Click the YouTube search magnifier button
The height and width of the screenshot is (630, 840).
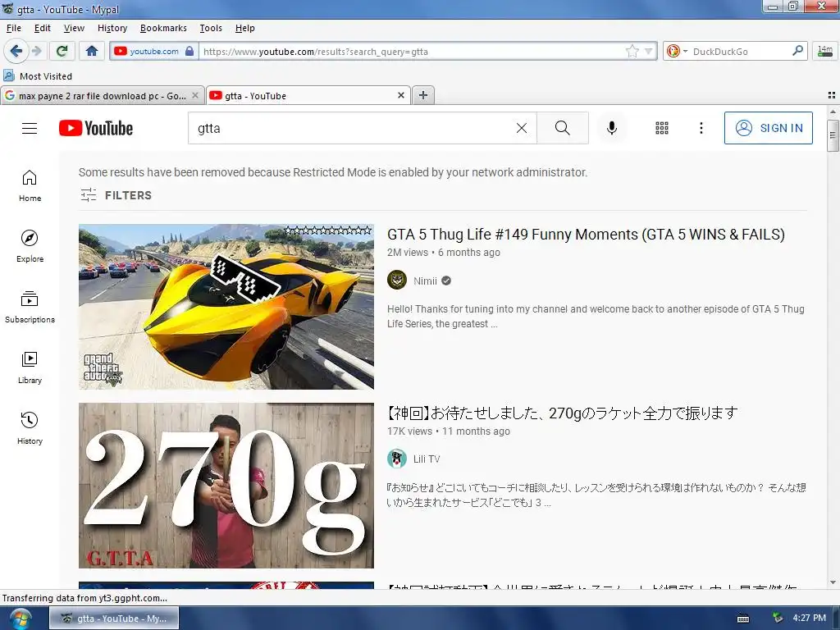click(563, 128)
